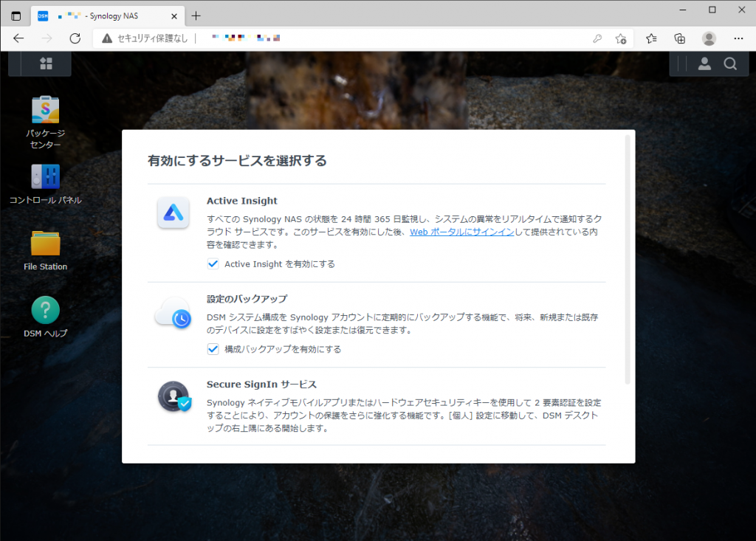Open the browser Collections icon
Image resolution: width=756 pixels, height=541 pixels.
680,38
